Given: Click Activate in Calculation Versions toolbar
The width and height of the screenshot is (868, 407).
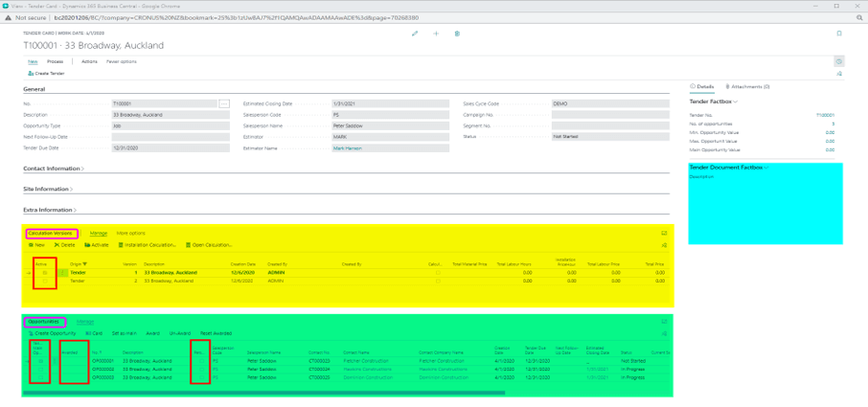Looking at the screenshot, I should pyautogui.click(x=97, y=245).
